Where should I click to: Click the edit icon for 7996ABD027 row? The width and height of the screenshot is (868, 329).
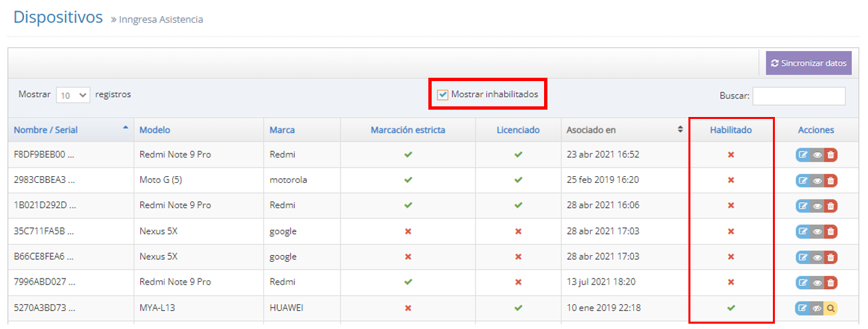[803, 282]
